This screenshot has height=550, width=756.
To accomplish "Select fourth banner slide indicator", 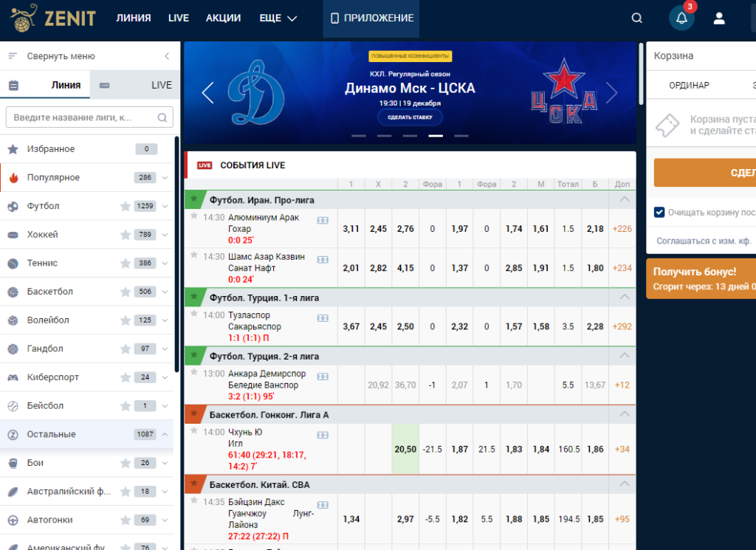I will pyautogui.click(x=436, y=136).
